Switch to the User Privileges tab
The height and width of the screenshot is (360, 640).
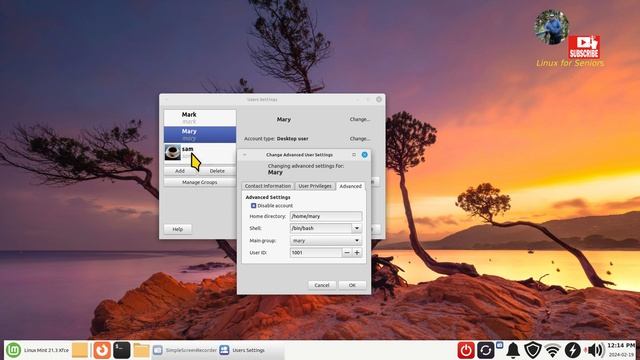pyautogui.click(x=315, y=186)
